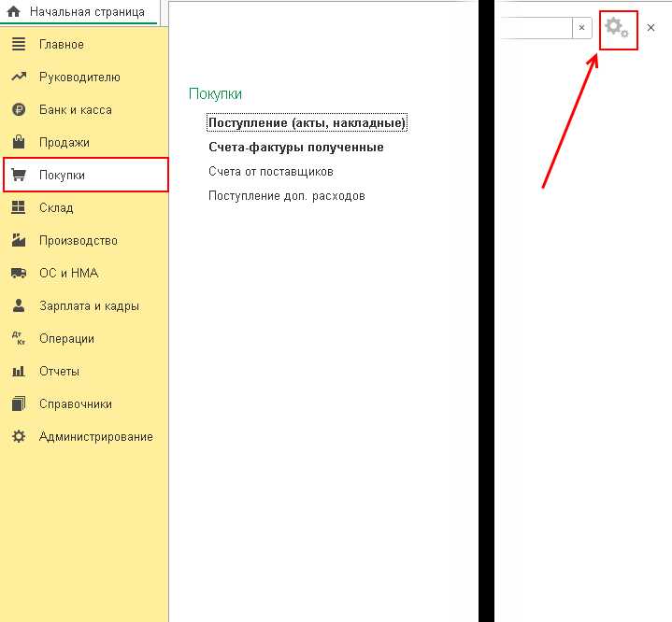
Task: Click inside the search input field
Action: tap(536, 28)
